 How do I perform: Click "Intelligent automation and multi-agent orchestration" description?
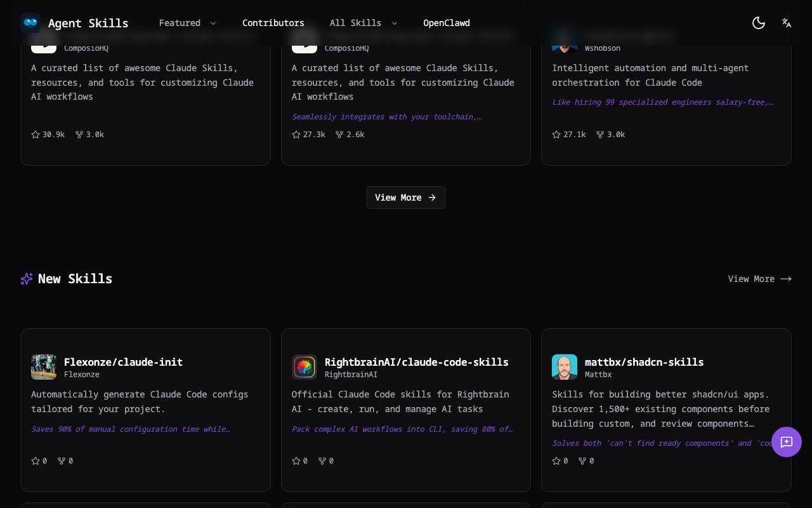coord(650,75)
